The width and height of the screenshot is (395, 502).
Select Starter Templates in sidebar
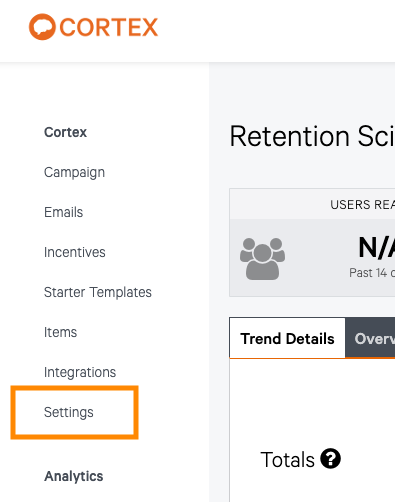point(98,292)
